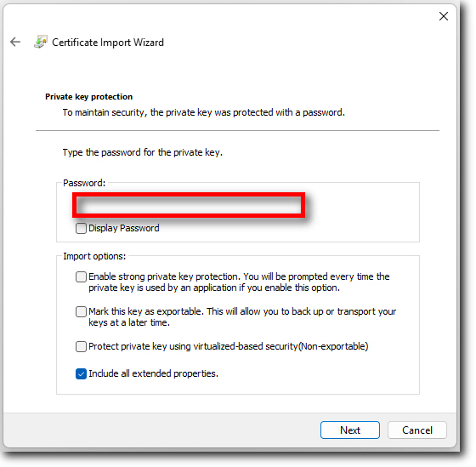The height and width of the screenshot is (467, 476).
Task: Click the Certificate Import Wizard title text
Action: tap(108, 43)
